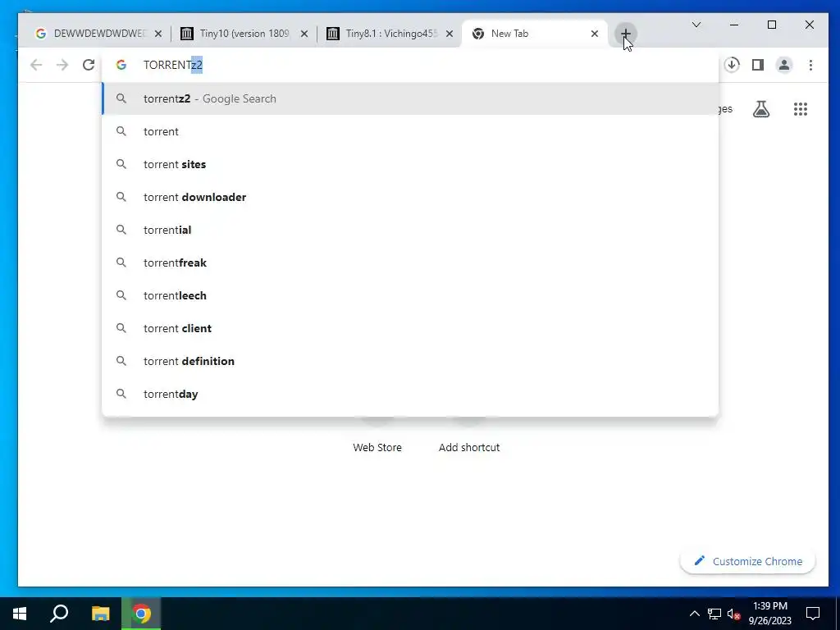This screenshot has width=840, height=630.
Task: Close the DEWWDEWDWDWE tab
Action: [x=158, y=34]
